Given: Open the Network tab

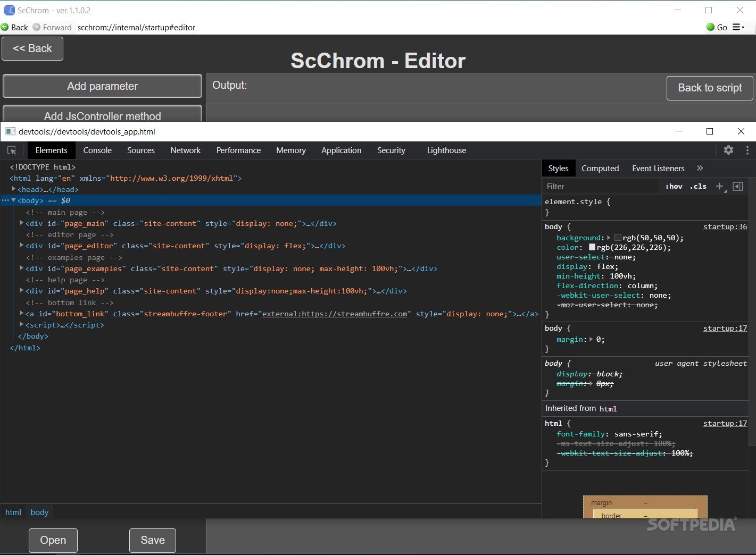Looking at the screenshot, I should [x=186, y=150].
